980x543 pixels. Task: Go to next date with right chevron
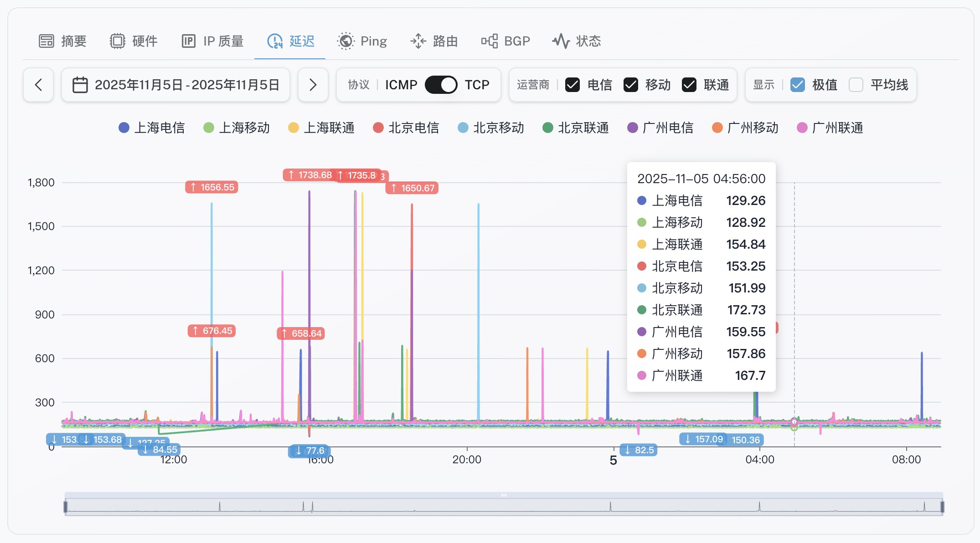coord(313,85)
